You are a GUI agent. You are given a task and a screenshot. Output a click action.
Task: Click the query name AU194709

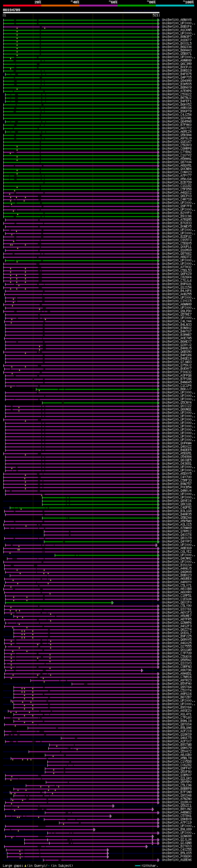tap(11, 10)
